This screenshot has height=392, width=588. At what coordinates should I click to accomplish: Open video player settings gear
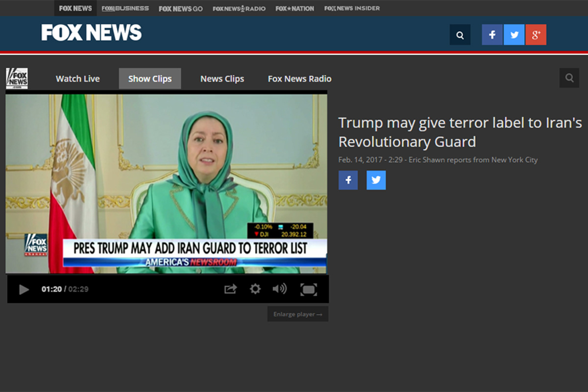pyautogui.click(x=255, y=289)
